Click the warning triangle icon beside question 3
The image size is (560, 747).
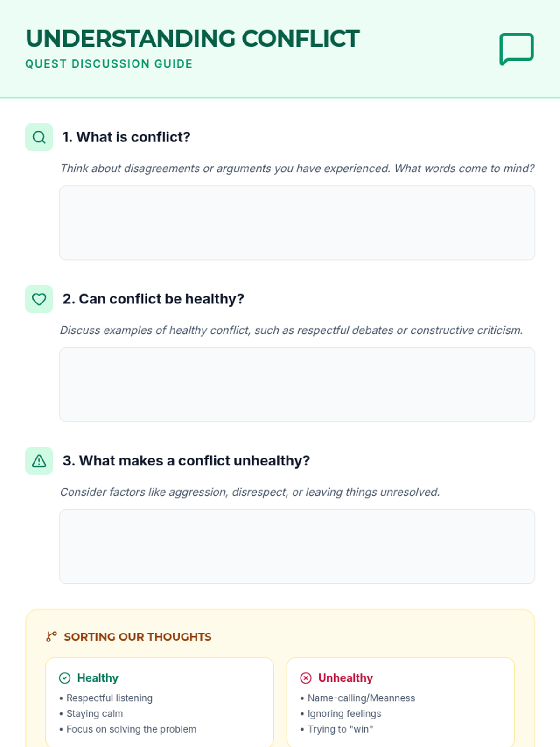pos(39,461)
